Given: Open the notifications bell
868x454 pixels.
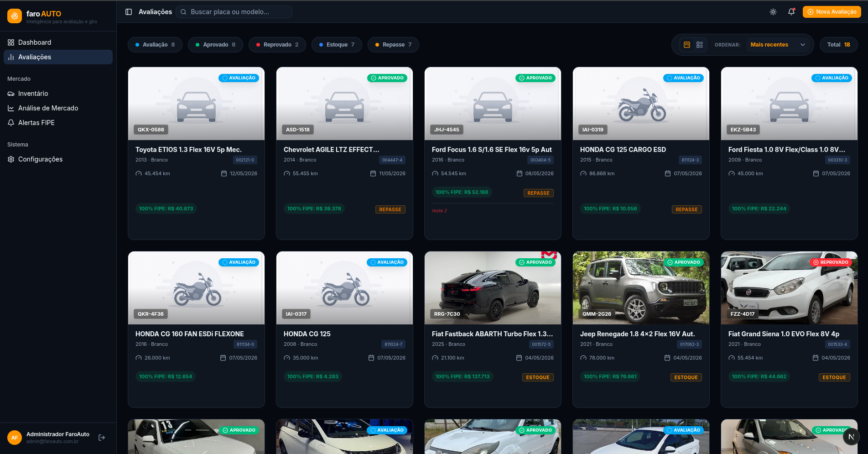Looking at the screenshot, I should pos(791,12).
